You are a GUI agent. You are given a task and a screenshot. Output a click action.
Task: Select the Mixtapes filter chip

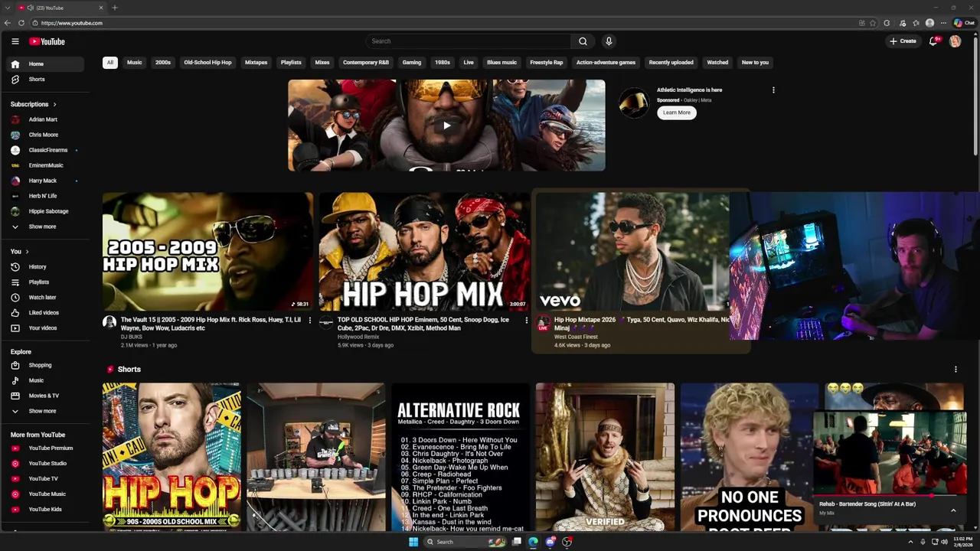(256, 63)
